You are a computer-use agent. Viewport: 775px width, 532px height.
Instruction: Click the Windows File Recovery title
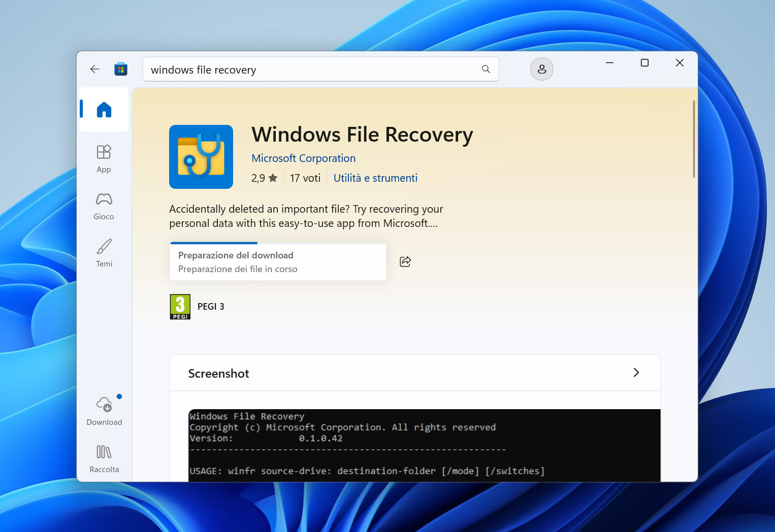362,135
